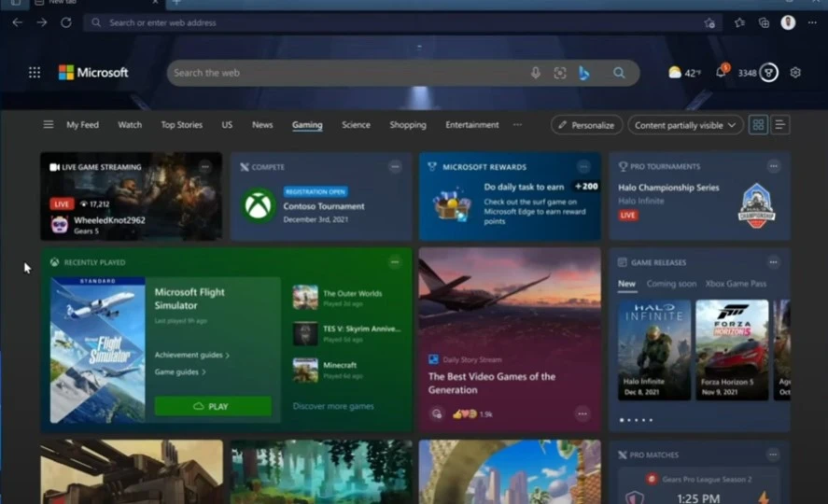Open the Favorites list icon
Image resolution: width=828 pixels, height=504 pixels.
(x=739, y=22)
